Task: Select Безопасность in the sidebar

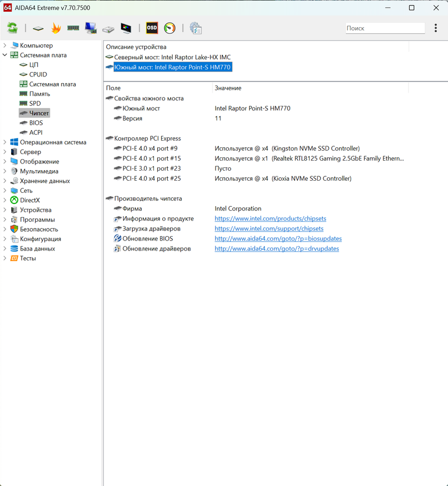Action: point(39,229)
